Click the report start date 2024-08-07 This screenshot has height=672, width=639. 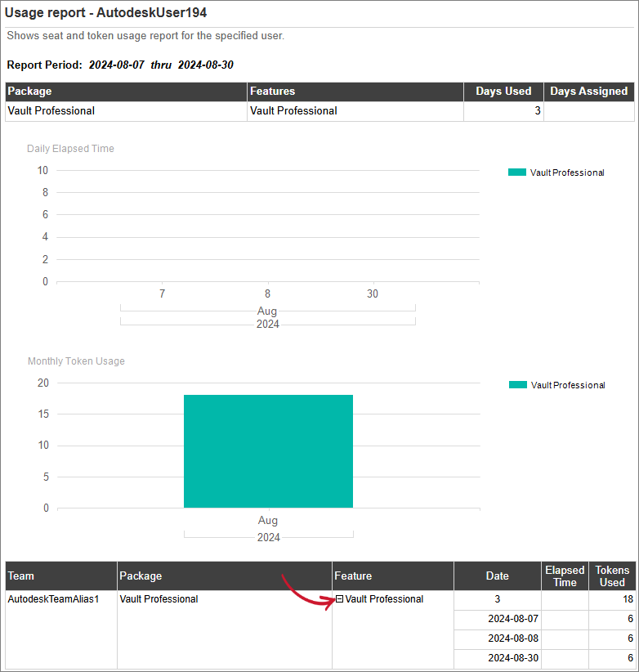tap(117, 65)
